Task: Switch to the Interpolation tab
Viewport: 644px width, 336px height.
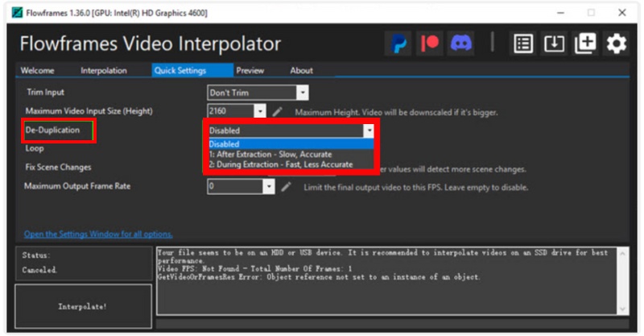Action: 103,71
